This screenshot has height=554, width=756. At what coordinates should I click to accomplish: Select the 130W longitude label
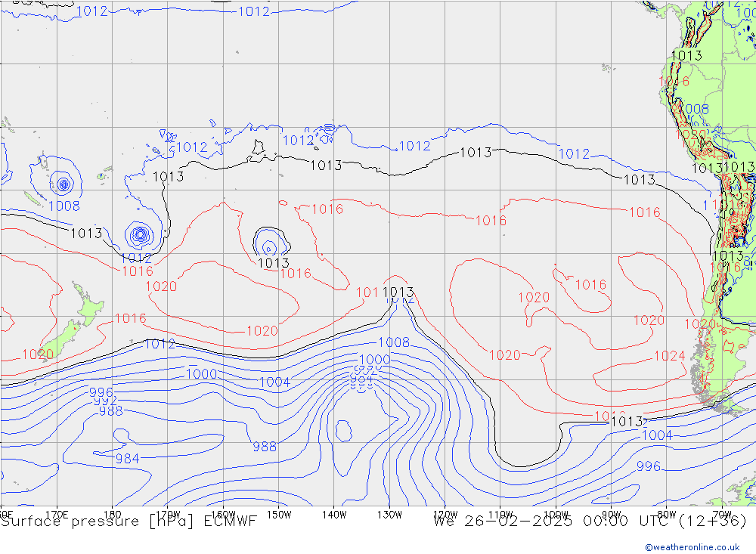[x=389, y=515]
